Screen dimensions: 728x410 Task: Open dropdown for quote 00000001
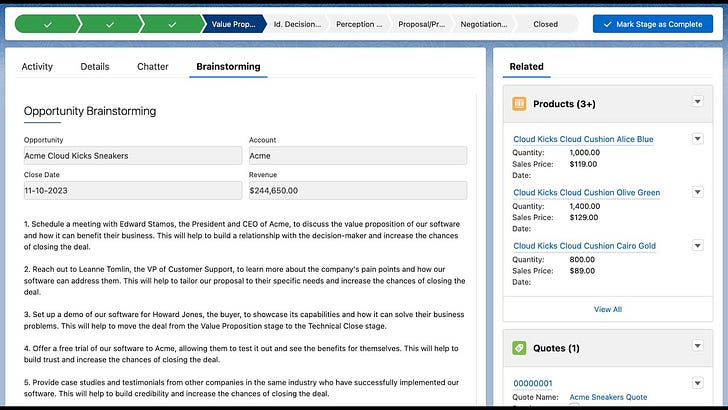[x=697, y=383]
